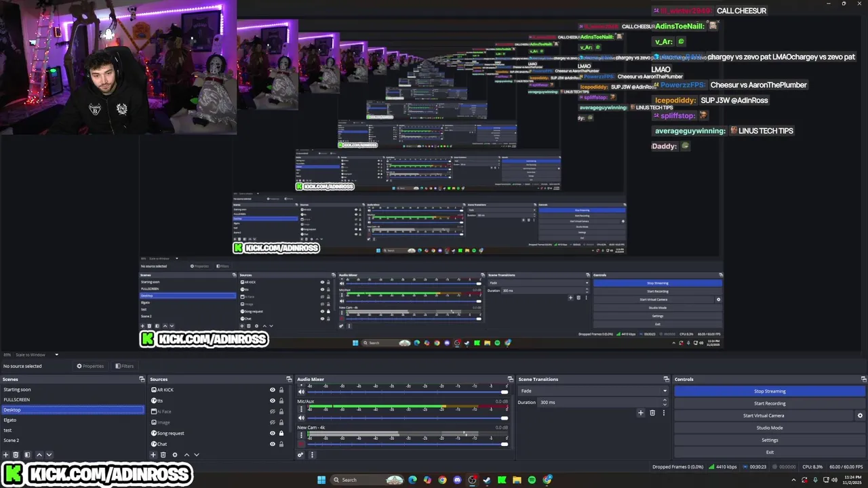
Task: Enable Studio Mode
Action: [x=770, y=428]
